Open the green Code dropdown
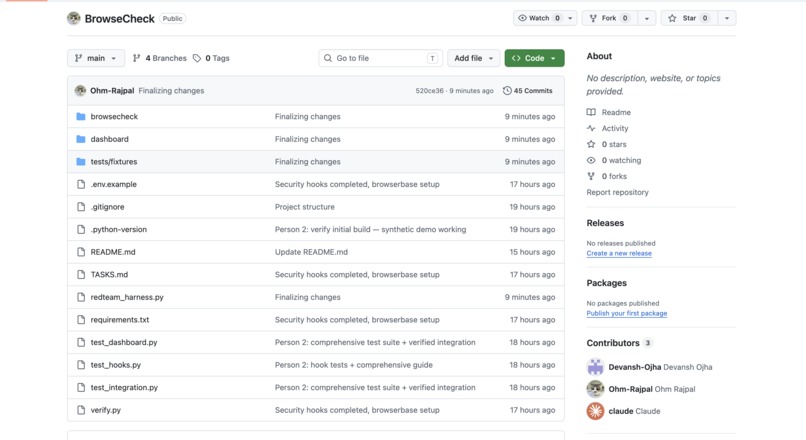 click(534, 58)
